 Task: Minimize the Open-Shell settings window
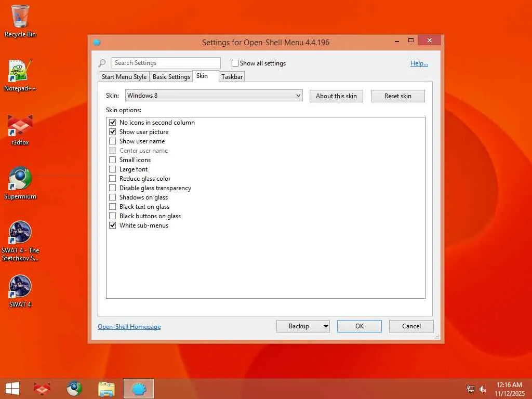tap(396, 41)
